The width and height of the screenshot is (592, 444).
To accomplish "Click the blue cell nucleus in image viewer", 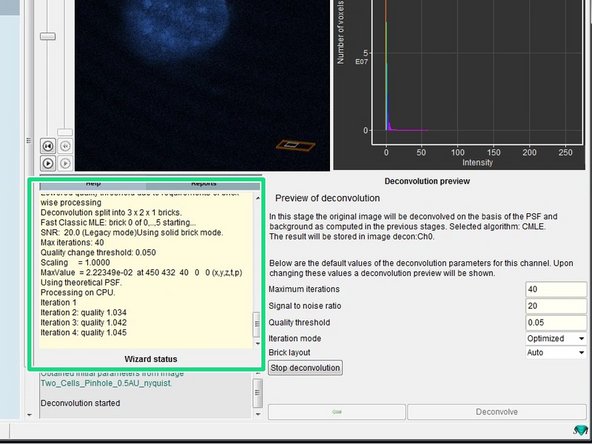I will pos(178,28).
